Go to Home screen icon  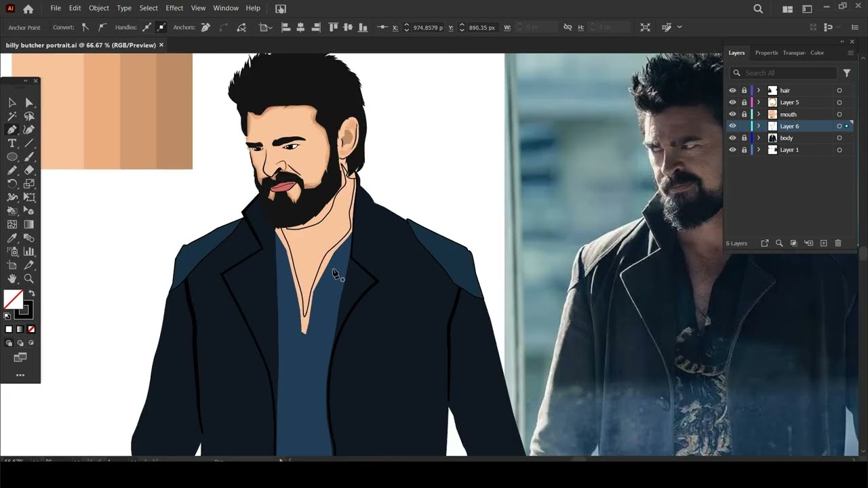click(x=28, y=9)
